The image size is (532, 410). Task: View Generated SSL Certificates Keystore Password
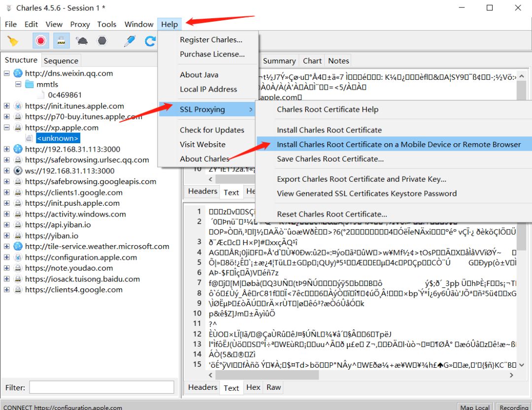(x=367, y=193)
